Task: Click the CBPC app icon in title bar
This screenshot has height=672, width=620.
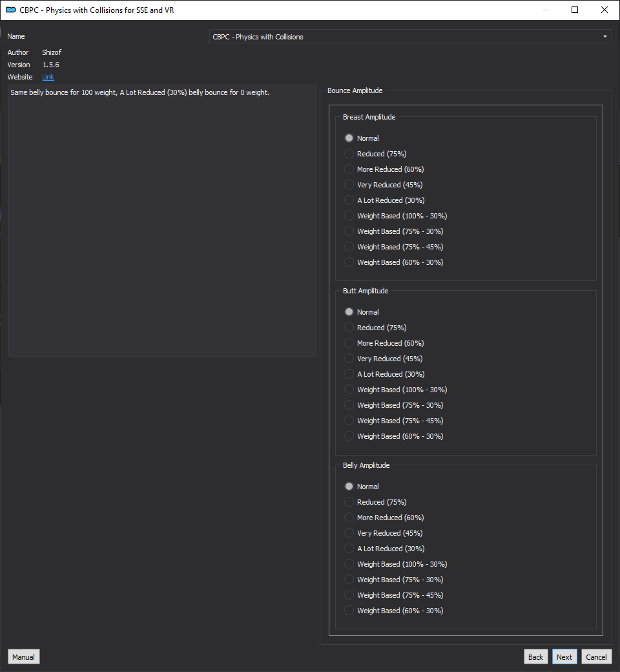Action: click(11, 10)
